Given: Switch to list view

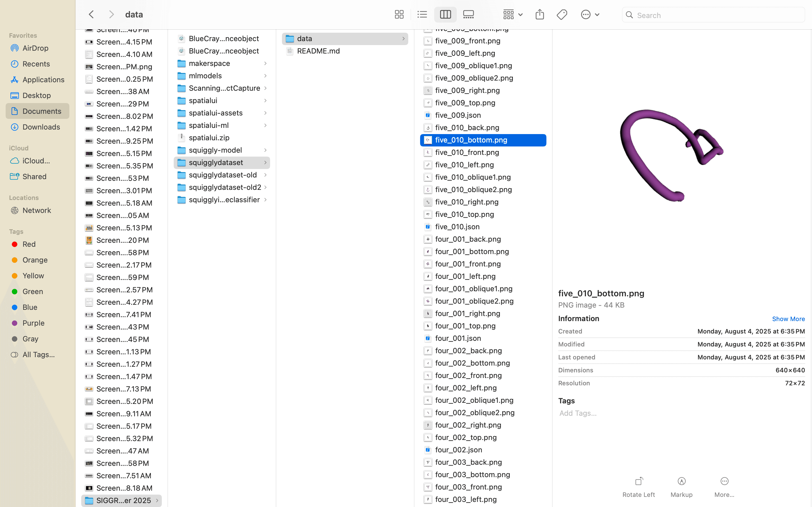Looking at the screenshot, I should [x=422, y=14].
